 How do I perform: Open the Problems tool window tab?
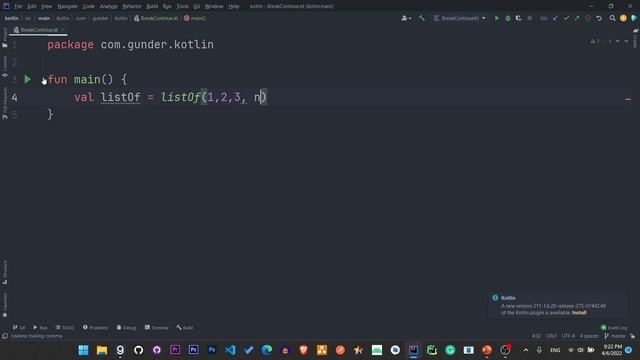96,327
